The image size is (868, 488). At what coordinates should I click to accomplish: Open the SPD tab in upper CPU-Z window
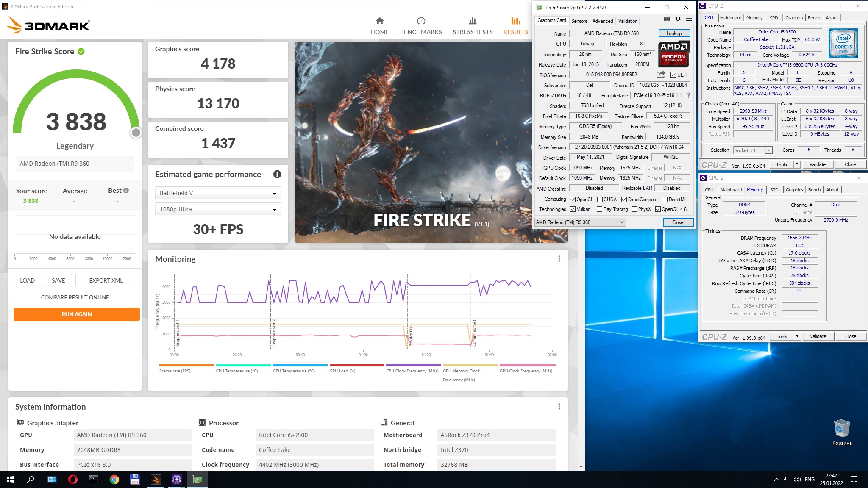tap(773, 18)
